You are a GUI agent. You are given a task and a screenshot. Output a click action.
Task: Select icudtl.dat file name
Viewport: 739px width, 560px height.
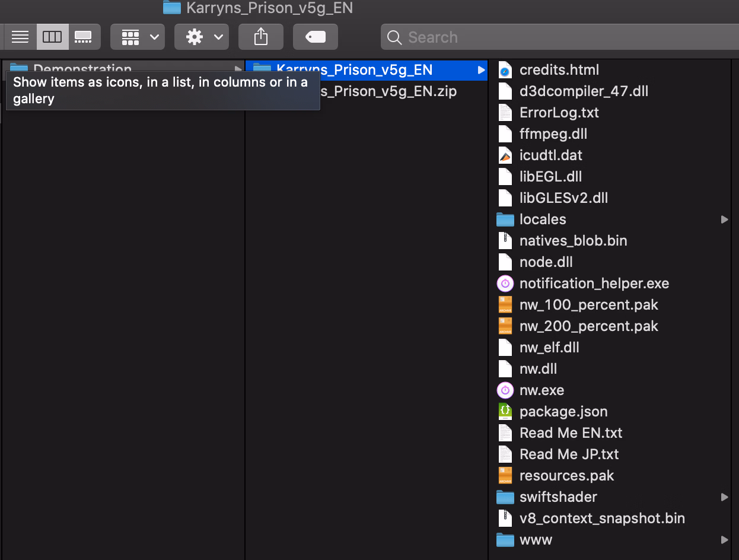coord(551,155)
